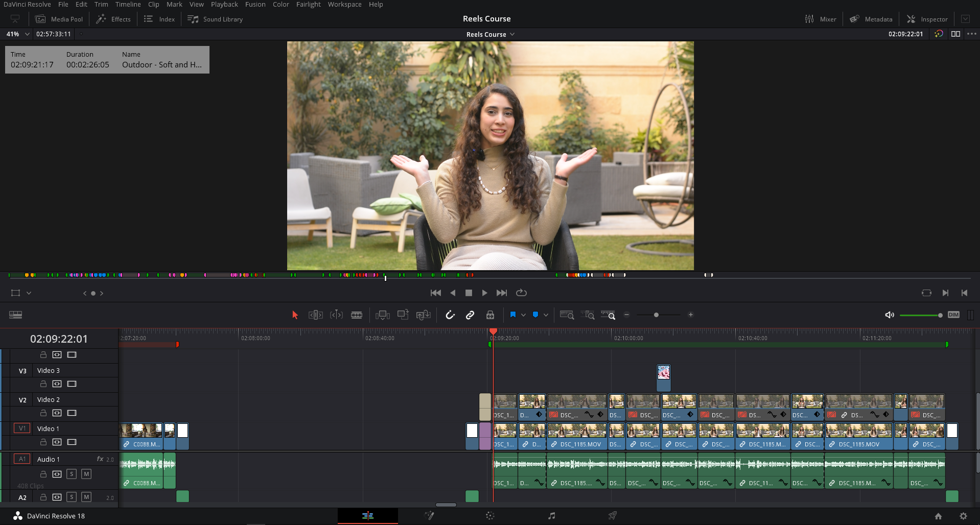Toggle timeline snapping magnet icon
Screen dimensions: 980x525
coord(450,315)
